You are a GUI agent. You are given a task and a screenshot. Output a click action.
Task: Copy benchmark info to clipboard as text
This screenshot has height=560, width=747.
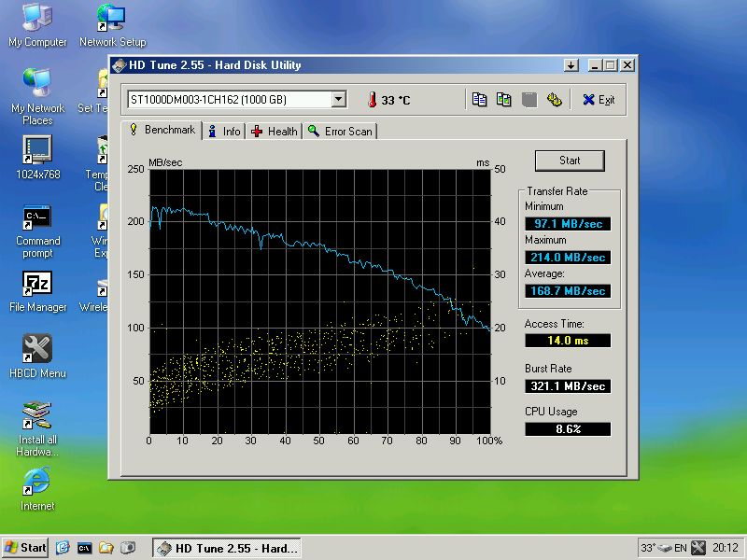(479, 100)
